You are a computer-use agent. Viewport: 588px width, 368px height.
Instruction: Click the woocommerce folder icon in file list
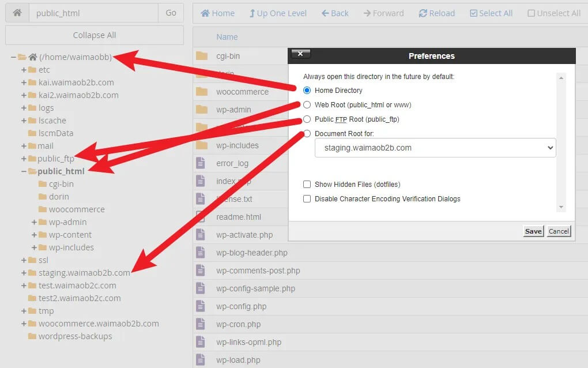pyautogui.click(x=201, y=92)
